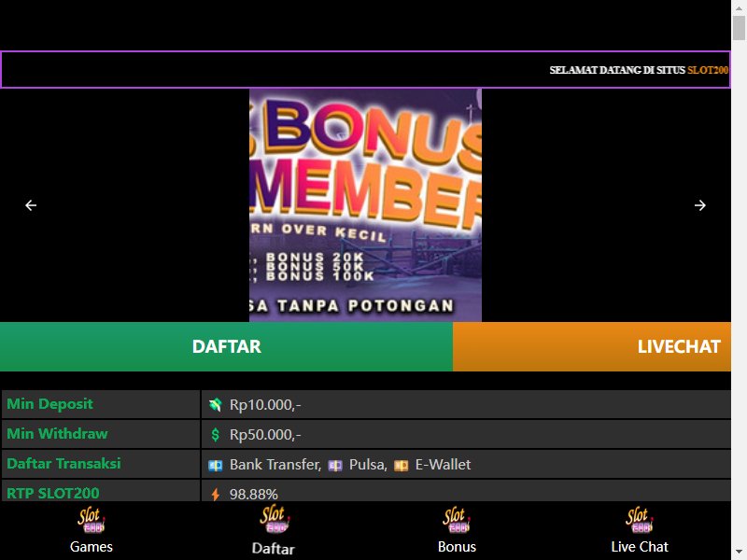
Task: Click the Bonus Member banner image
Action: point(365,205)
